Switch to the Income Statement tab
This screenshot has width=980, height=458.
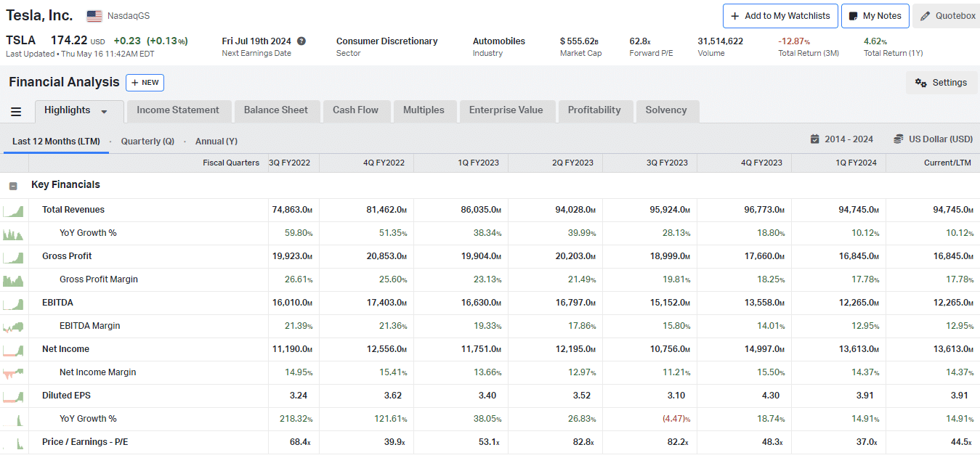pyautogui.click(x=178, y=110)
